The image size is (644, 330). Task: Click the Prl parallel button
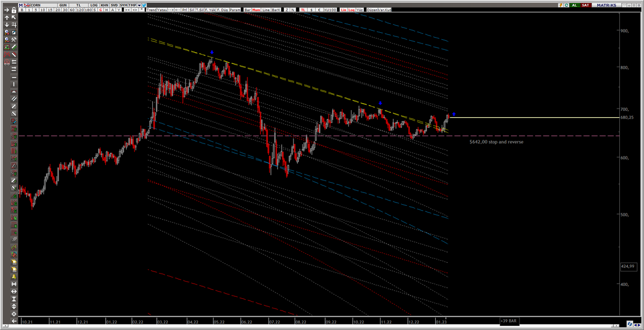click(184, 10)
